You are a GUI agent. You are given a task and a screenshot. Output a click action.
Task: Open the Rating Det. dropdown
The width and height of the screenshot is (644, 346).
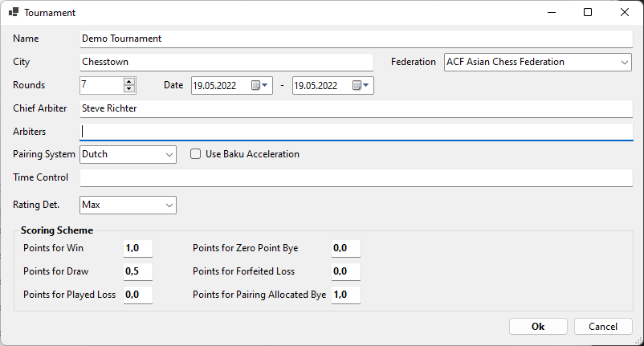(169, 206)
